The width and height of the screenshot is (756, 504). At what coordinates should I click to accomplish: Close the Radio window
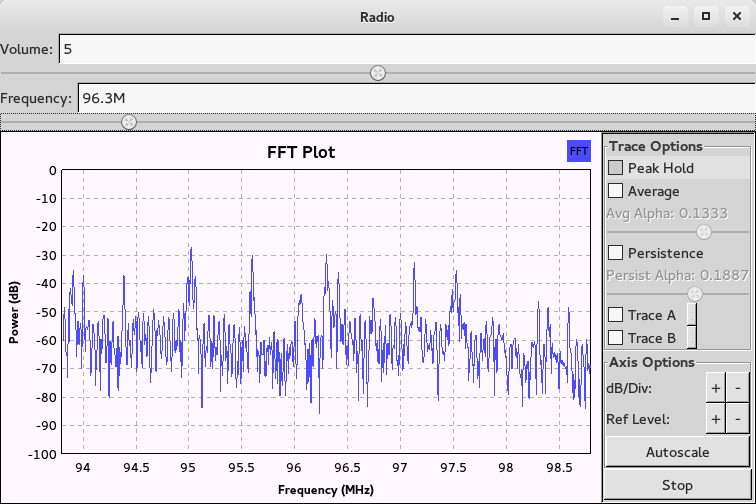(x=737, y=16)
